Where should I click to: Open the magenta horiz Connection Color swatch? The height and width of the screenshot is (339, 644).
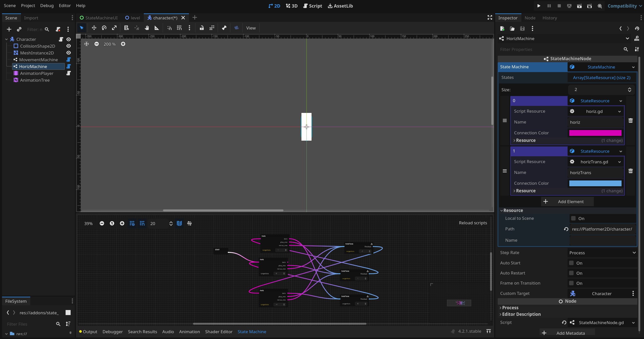click(x=595, y=133)
